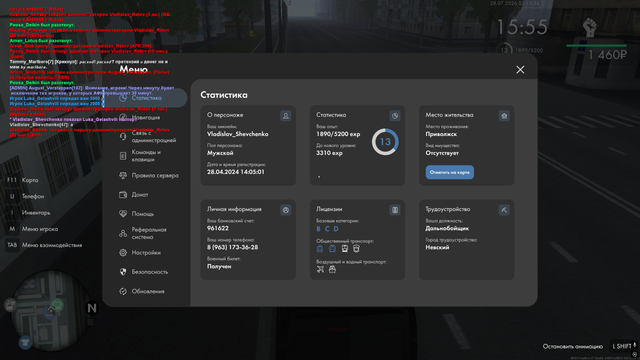Screen dimensions: 640x360
Task: Click the scales icon for server rules
Action: click(x=123, y=176)
